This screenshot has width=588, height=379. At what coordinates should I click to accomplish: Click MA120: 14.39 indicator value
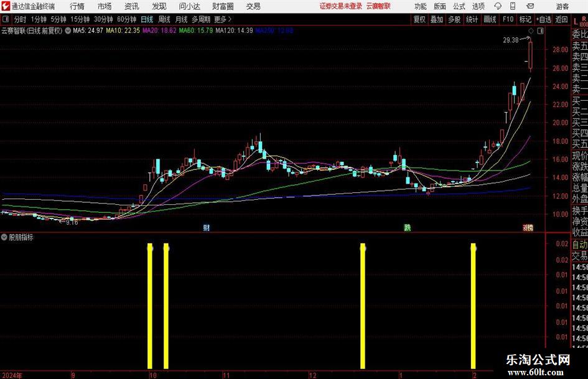(x=235, y=30)
